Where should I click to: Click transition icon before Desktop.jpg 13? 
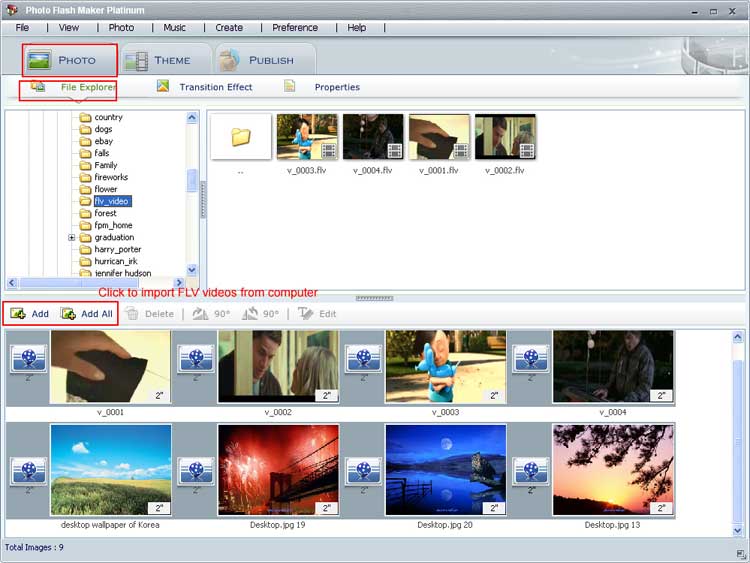pos(531,471)
